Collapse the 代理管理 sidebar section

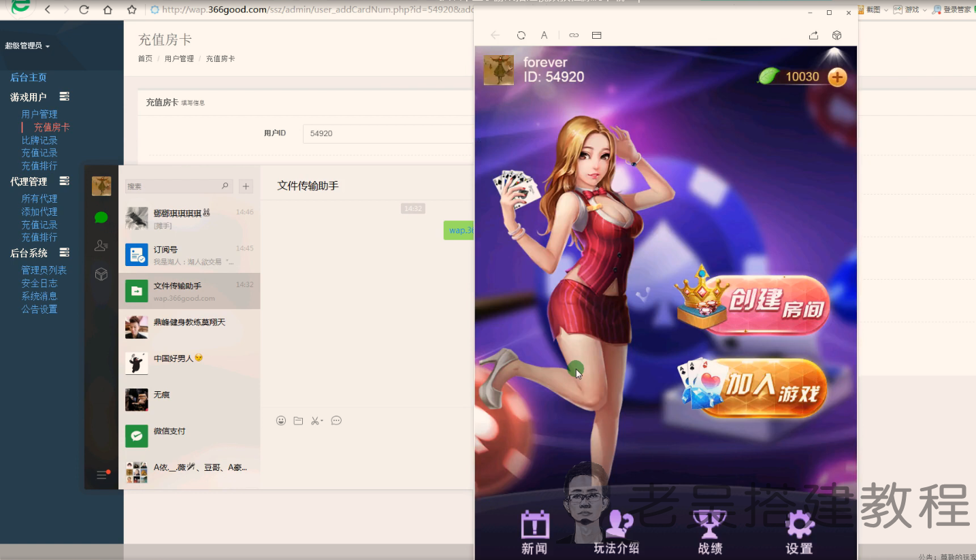coord(64,181)
